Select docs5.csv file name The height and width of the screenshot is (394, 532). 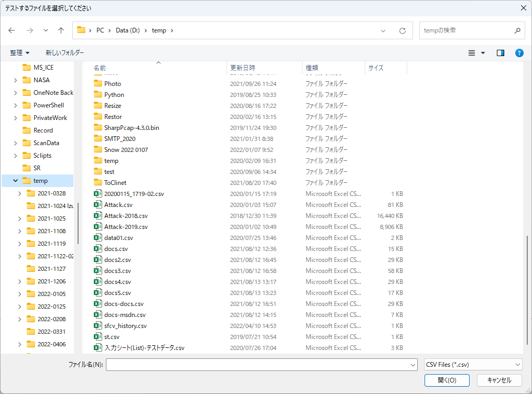click(117, 293)
